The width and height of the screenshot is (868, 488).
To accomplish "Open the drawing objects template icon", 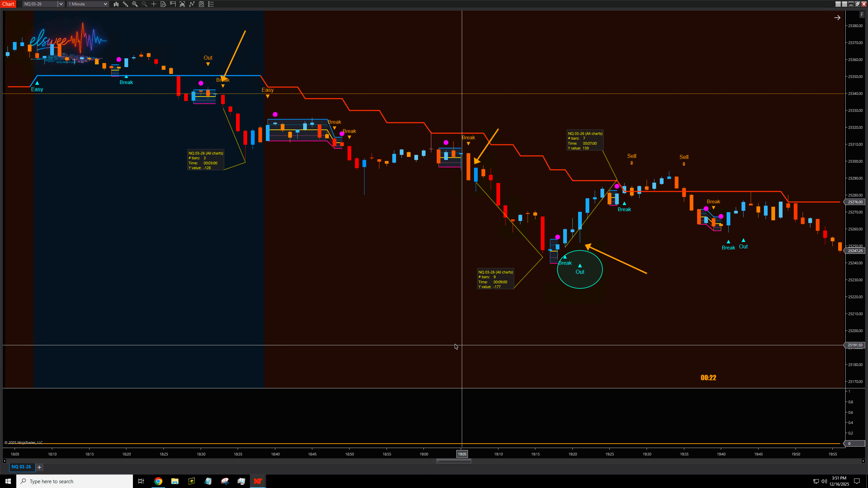I will pyautogui.click(x=201, y=4).
